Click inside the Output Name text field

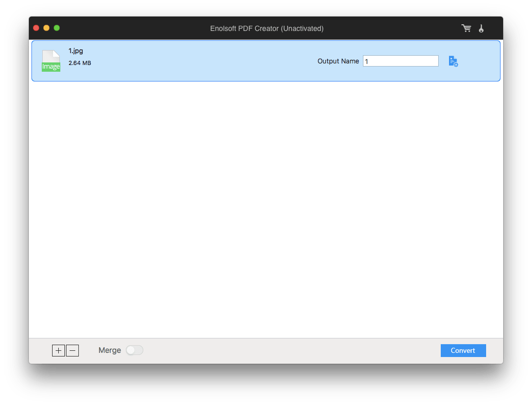click(401, 61)
